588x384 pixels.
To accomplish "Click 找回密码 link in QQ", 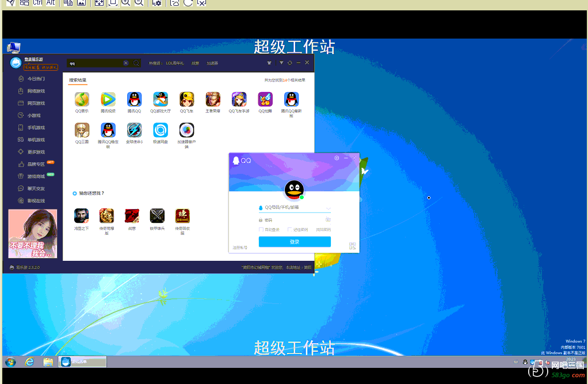I will pos(323,229).
